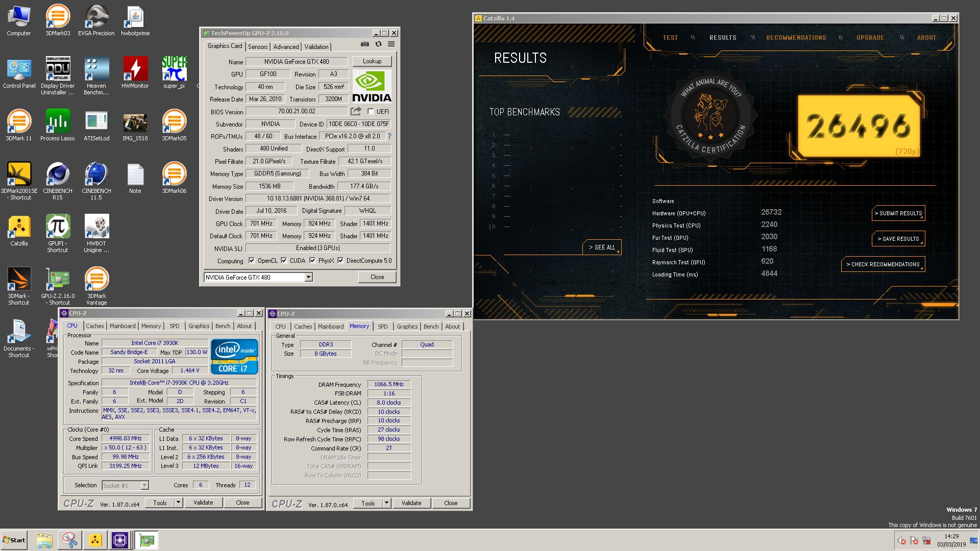
Task: Expand the left CPU-Z Tools dropdown arrow
Action: click(178, 503)
